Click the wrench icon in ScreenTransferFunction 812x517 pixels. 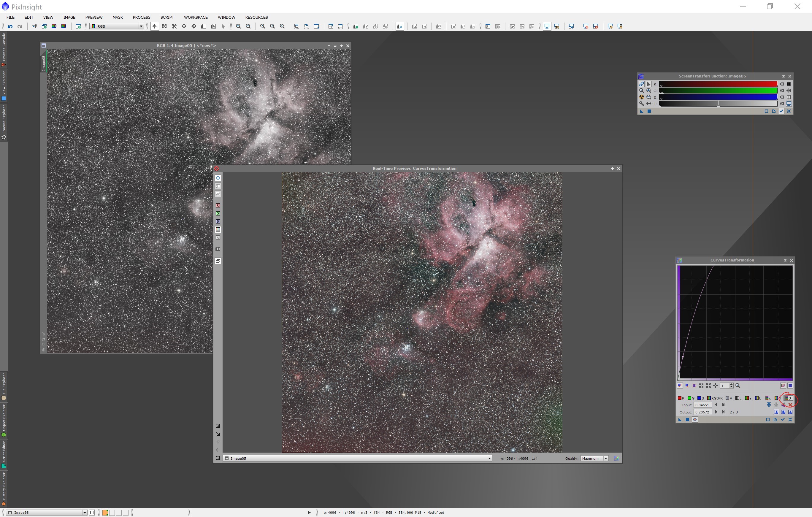642,104
